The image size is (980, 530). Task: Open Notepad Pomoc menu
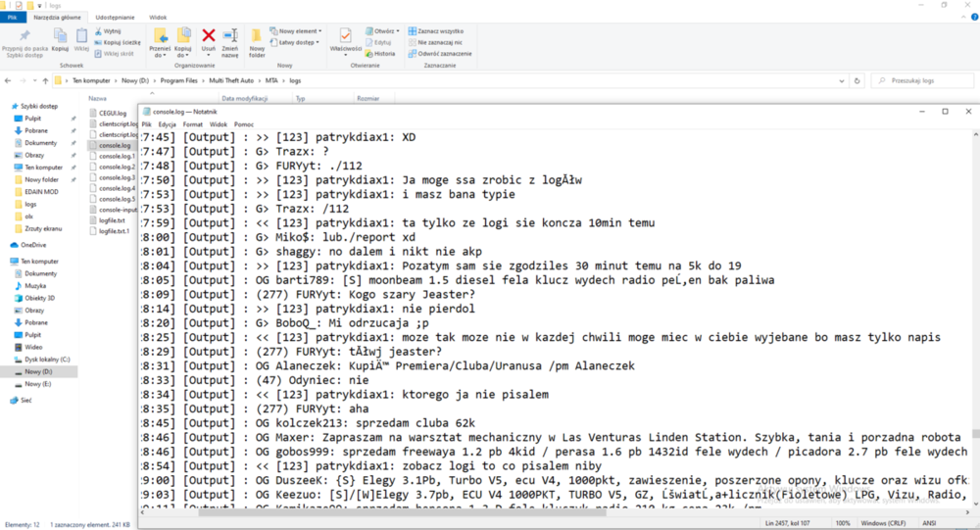pos(244,124)
